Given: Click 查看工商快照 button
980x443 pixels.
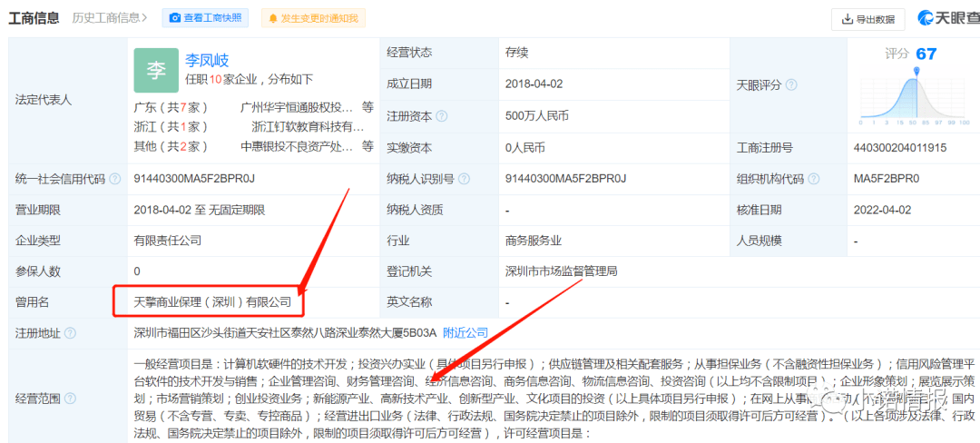Looking at the screenshot, I should [x=205, y=18].
